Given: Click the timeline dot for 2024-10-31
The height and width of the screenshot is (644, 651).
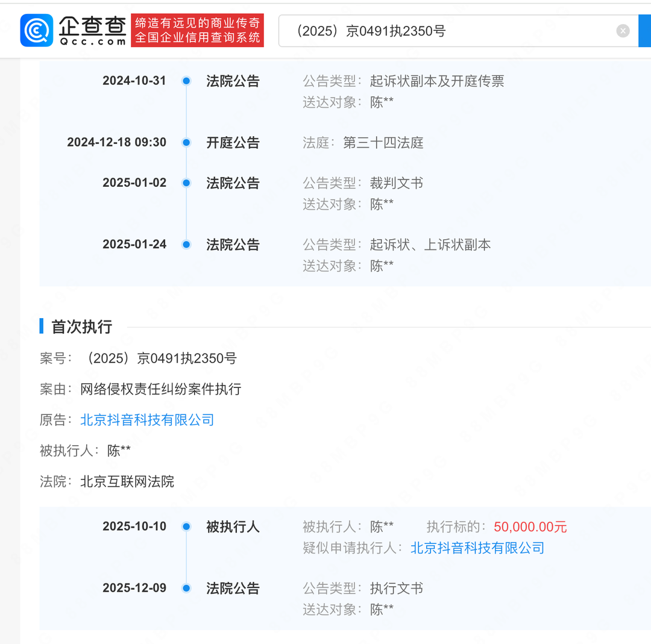Looking at the screenshot, I should point(186,81).
